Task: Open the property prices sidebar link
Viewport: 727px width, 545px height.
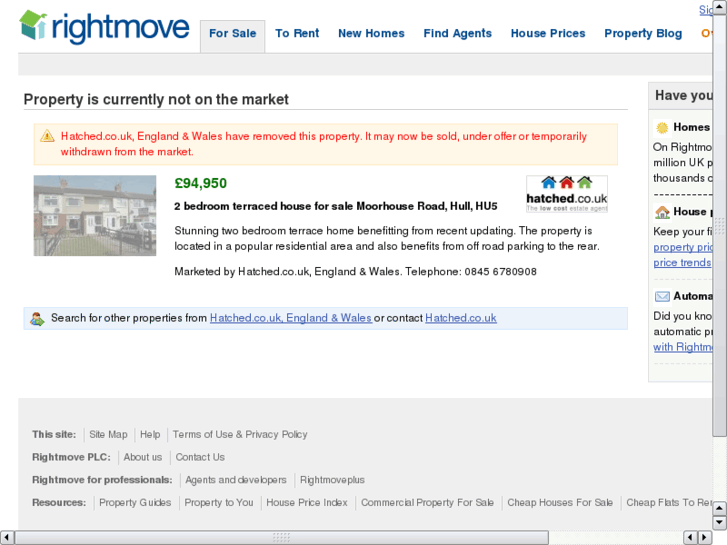Action: pyautogui.click(x=682, y=247)
